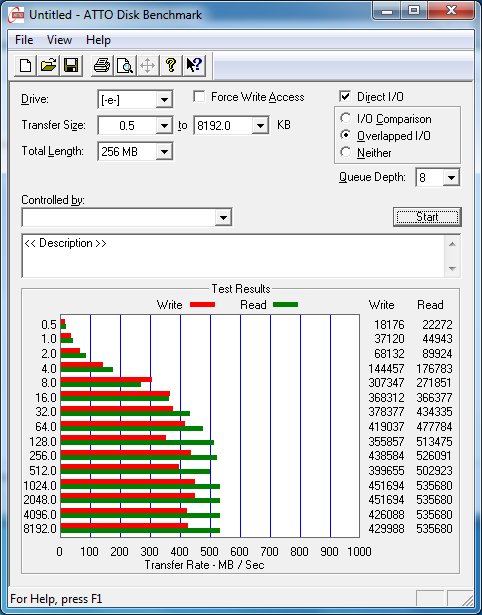Viewport: 482px width, 615px height.
Task: Click the ATTO application icon in title bar
Action: tap(16, 15)
